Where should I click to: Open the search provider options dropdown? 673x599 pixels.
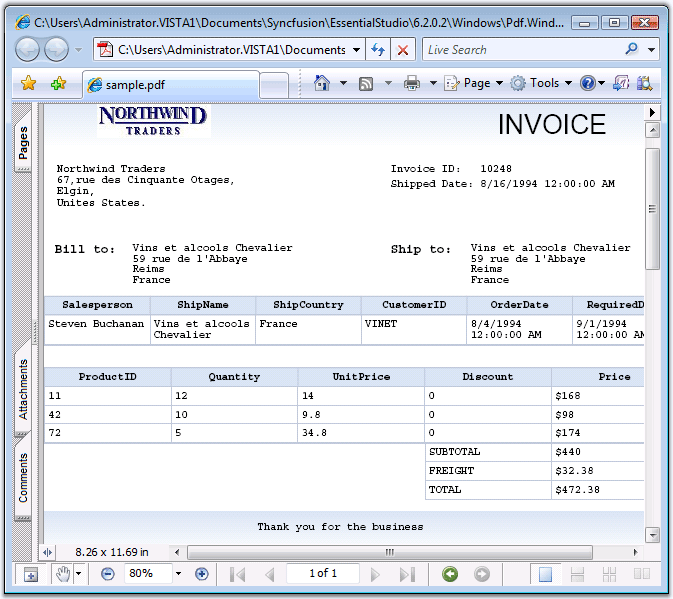(x=652, y=50)
